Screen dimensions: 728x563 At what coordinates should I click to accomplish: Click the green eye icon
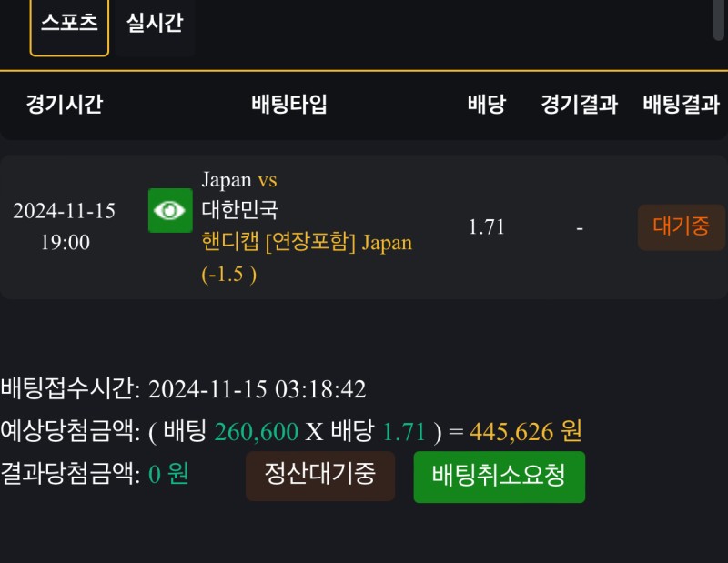[170, 210]
